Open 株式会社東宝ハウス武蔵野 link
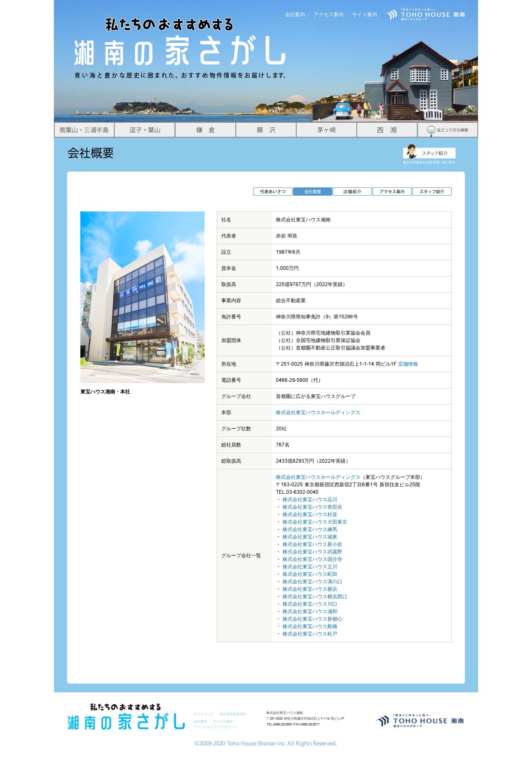This screenshot has width=532, height=757. click(x=312, y=552)
